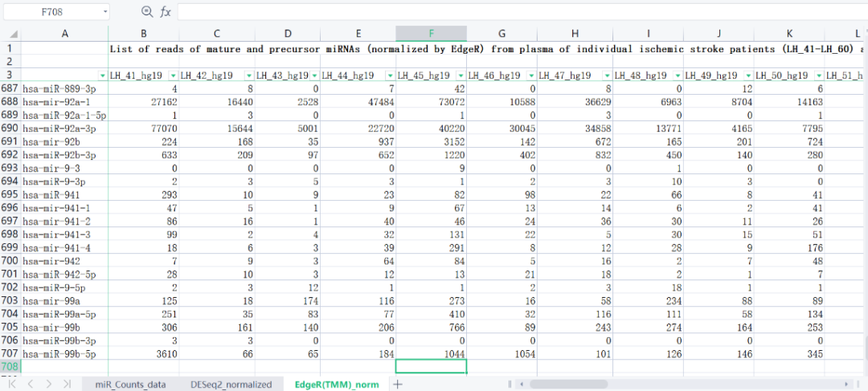Open filter dropdown for LH_41_hg19
Screen dimensions: 868x391
point(173,75)
